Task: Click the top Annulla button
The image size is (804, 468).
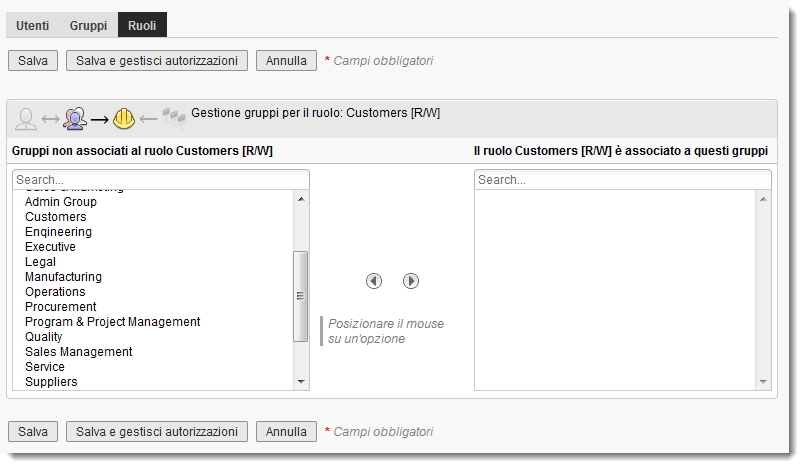Action: click(x=286, y=60)
